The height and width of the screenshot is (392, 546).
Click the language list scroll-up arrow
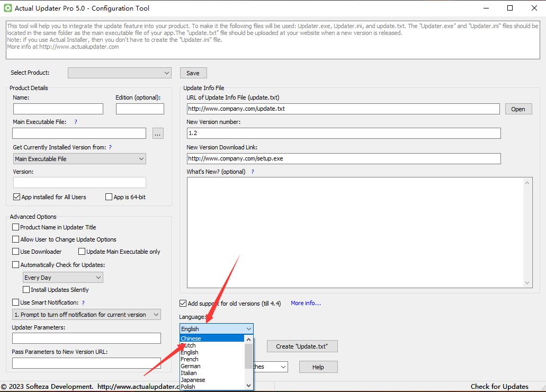pos(248,340)
